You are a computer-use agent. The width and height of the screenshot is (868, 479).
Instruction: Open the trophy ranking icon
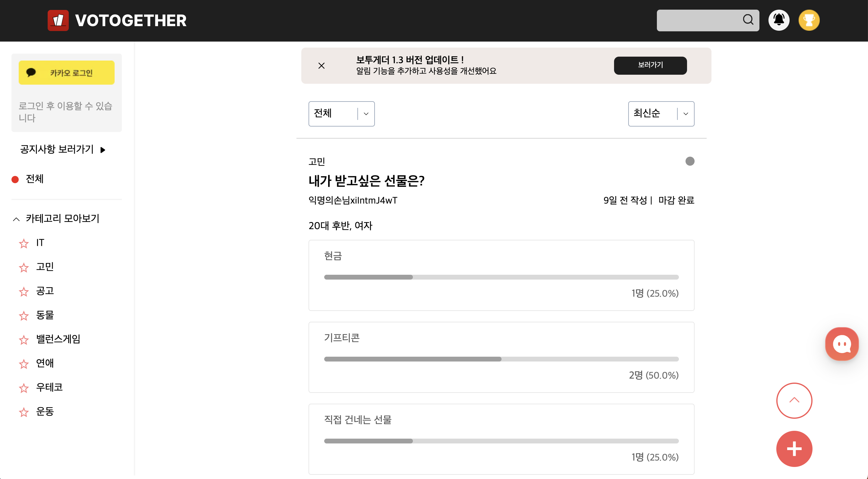click(x=809, y=20)
